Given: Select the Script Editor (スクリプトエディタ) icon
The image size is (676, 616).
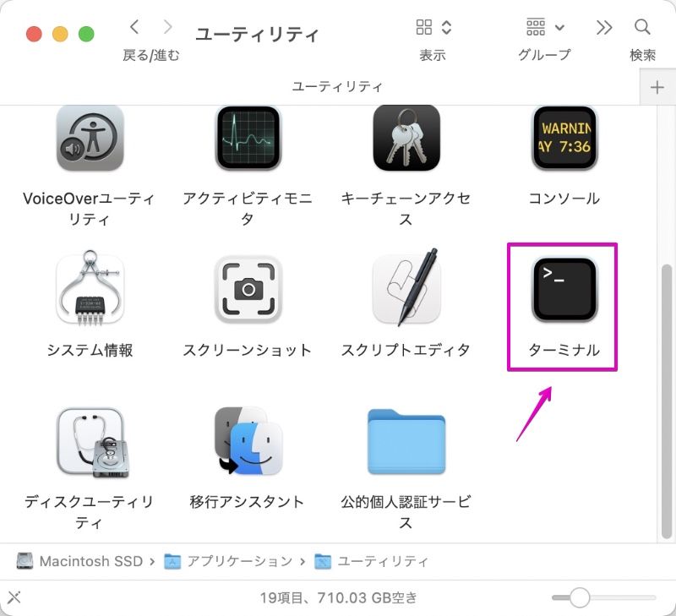Looking at the screenshot, I should [406, 288].
